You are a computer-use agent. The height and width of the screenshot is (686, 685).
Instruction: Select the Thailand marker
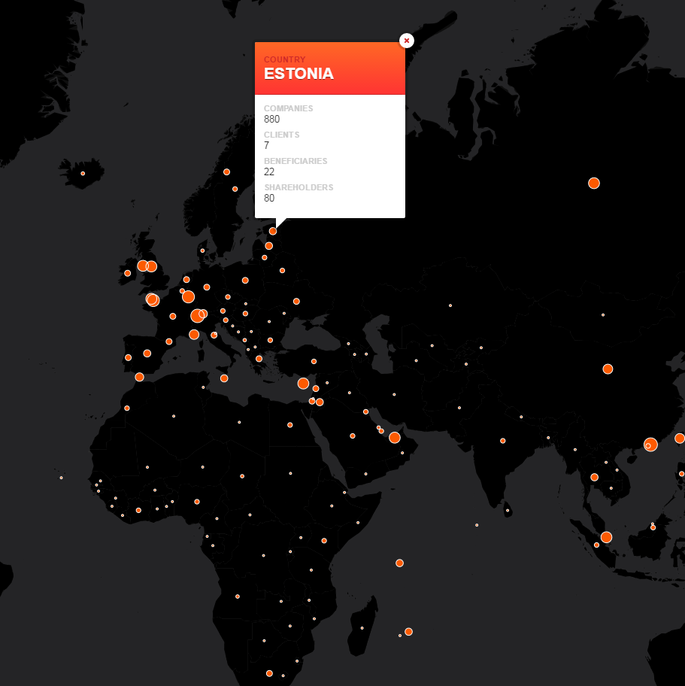[x=594, y=477]
